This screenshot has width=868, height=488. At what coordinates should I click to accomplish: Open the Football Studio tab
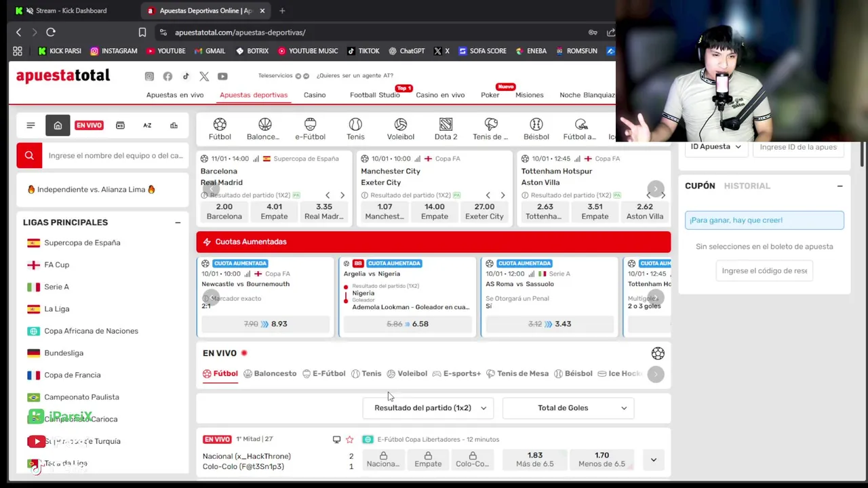tap(375, 95)
